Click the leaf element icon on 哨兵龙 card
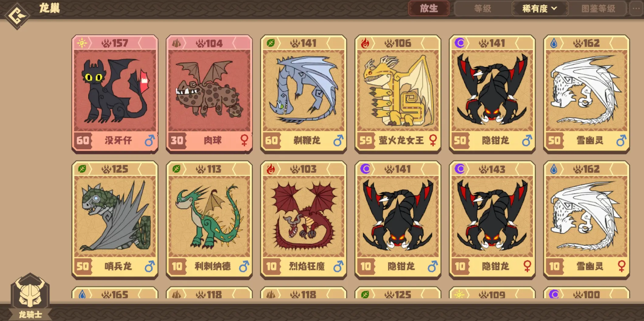The height and width of the screenshot is (321, 644). (82, 169)
